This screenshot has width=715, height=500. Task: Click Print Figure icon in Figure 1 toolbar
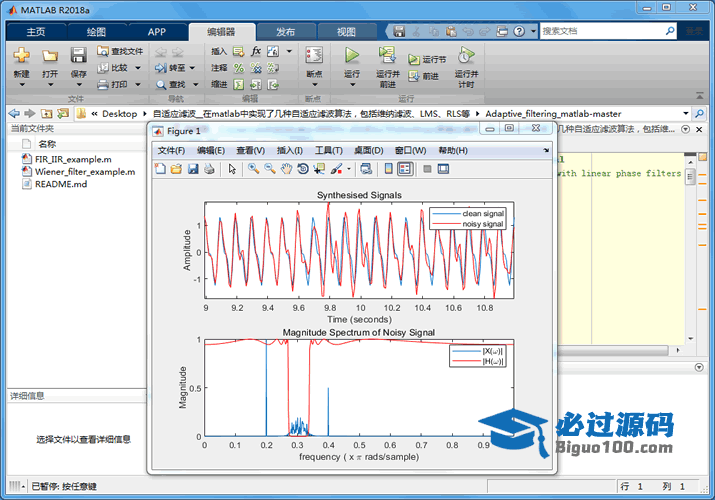point(209,169)
